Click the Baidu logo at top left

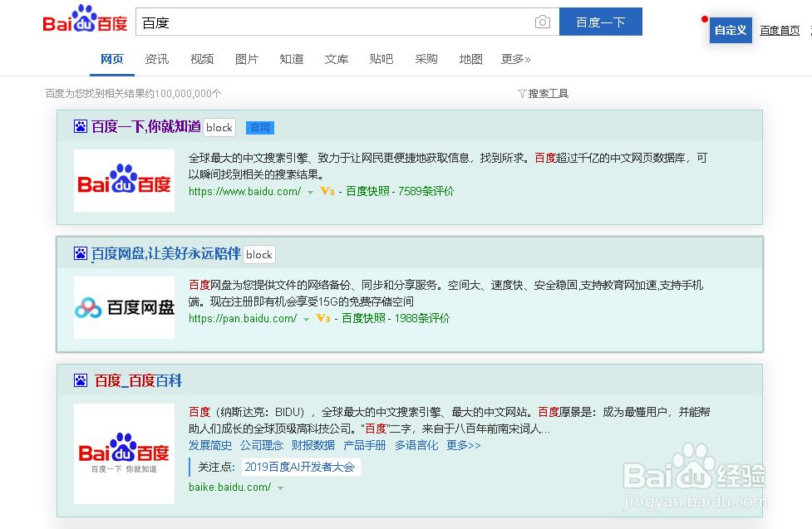click(85, 19)
